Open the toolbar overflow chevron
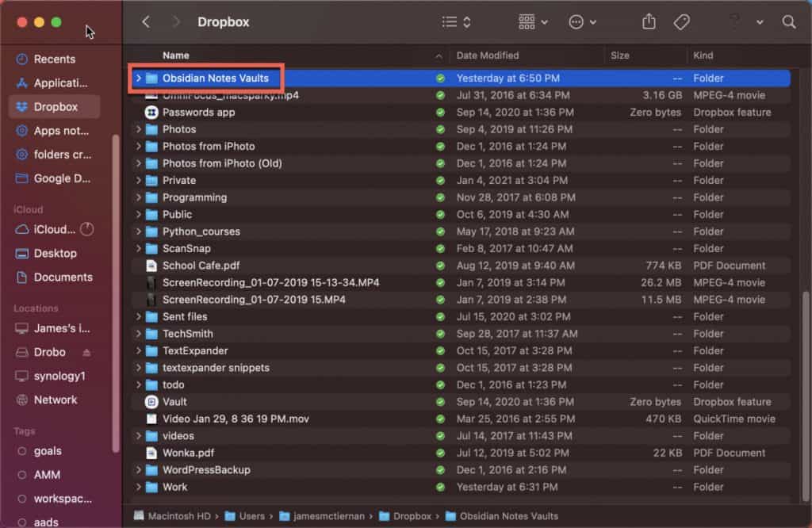Screen dimensions: 812x528 coord(760,22)
